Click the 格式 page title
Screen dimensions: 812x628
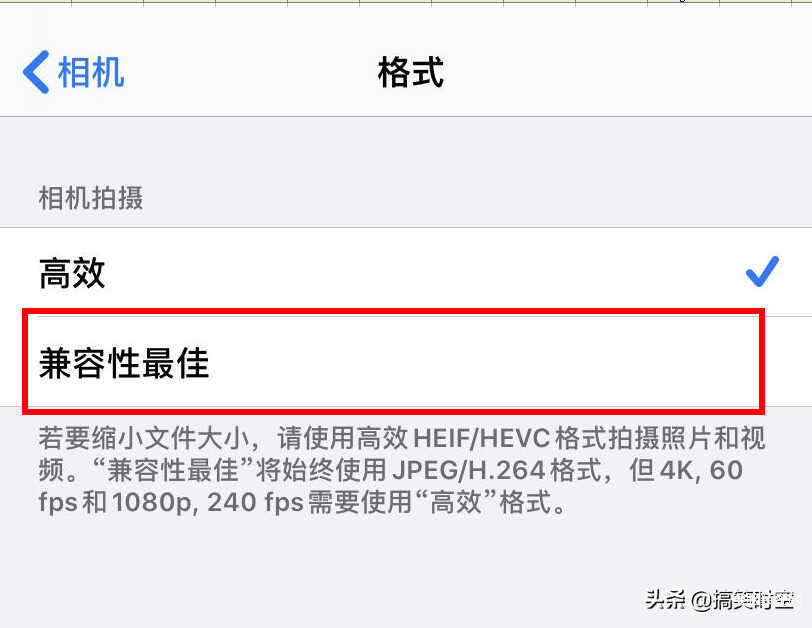pos(411,72)
